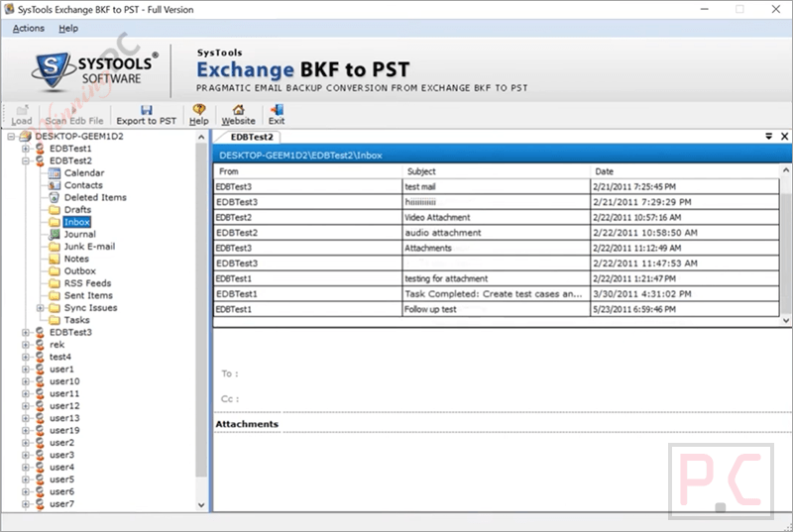This screenshot has width=793, height=532.
Task: Close the EDBTest2 tab panel
Action: (784, 137)
